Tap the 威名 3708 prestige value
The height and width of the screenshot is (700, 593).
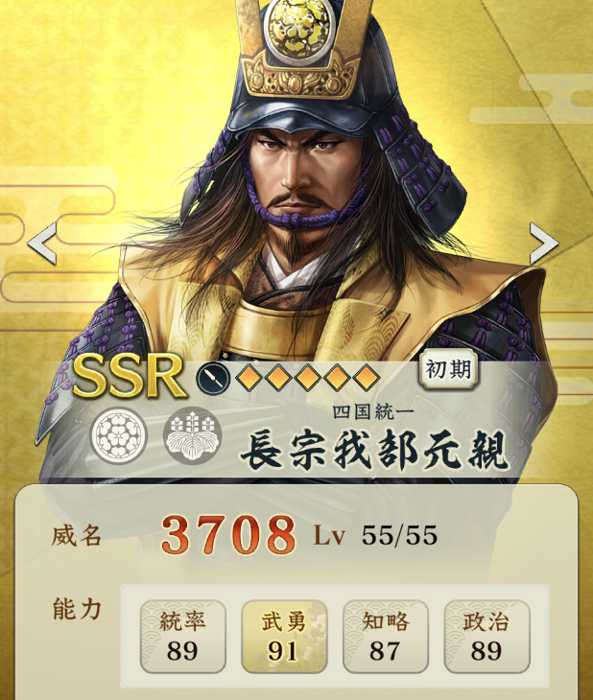point(228,534)
